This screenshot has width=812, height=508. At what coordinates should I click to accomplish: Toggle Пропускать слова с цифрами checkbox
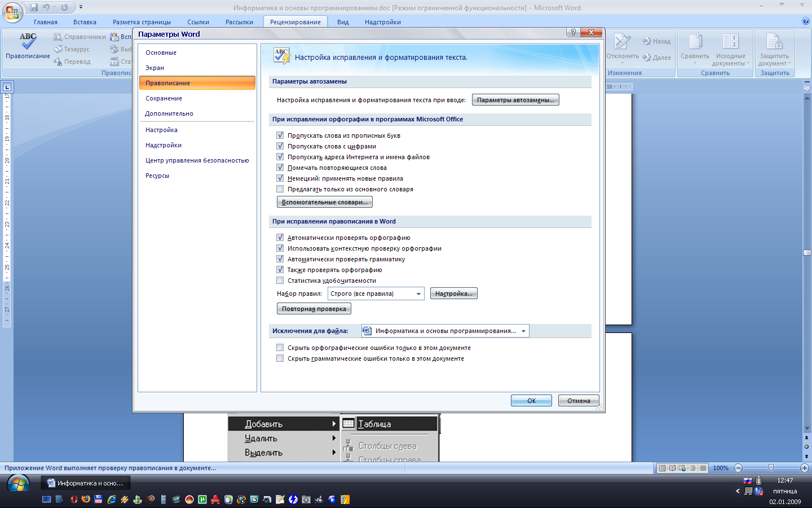coord(280,146)
